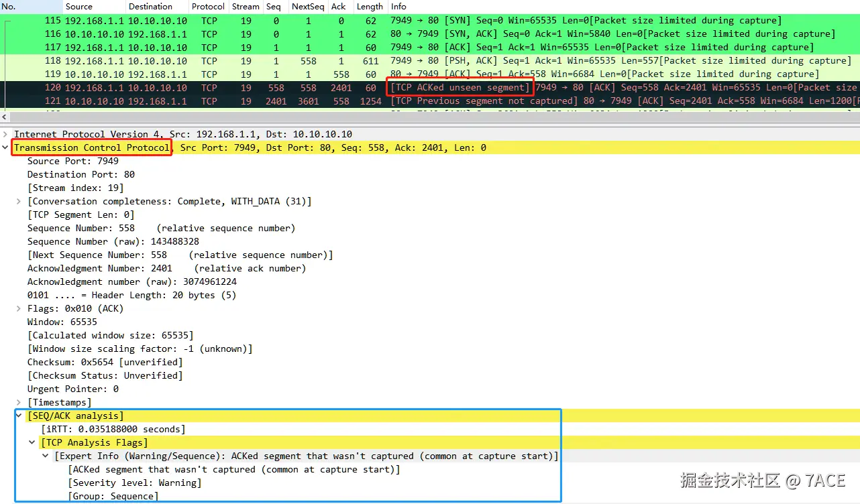The image size is (860, 504).
Task: Select Acknowledgment number (raw): 3074961224
Action: [131, 281]
